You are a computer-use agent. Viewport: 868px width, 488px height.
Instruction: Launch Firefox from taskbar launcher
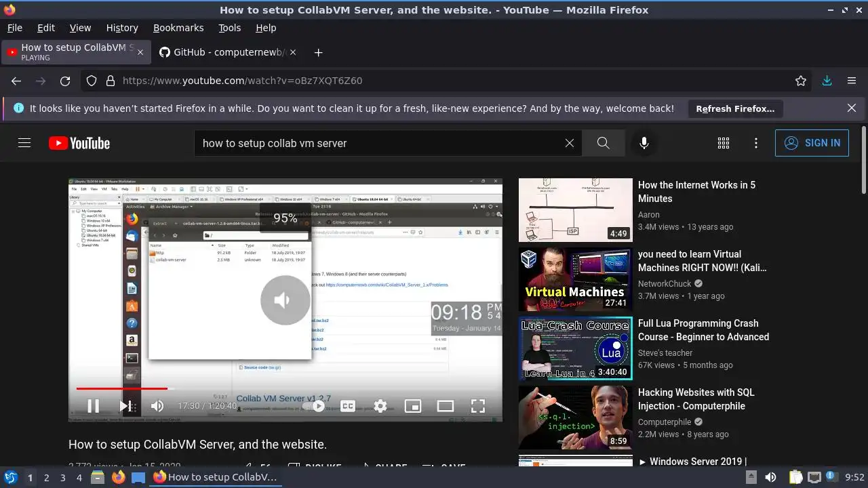(119, 478)
